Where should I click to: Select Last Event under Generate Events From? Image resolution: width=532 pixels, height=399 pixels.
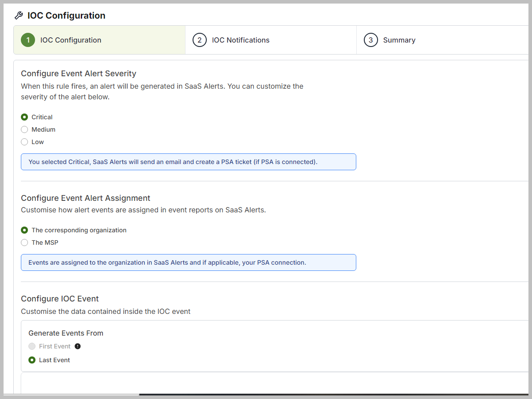point(32,360)
